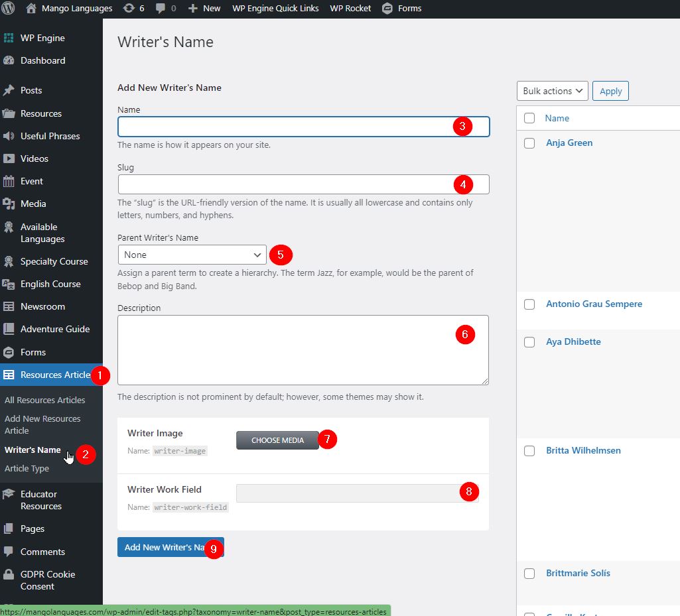Toggle the select-all checkbox beside Name header
The height and width of the screenshot is (616, 680).
coord(529,118)
